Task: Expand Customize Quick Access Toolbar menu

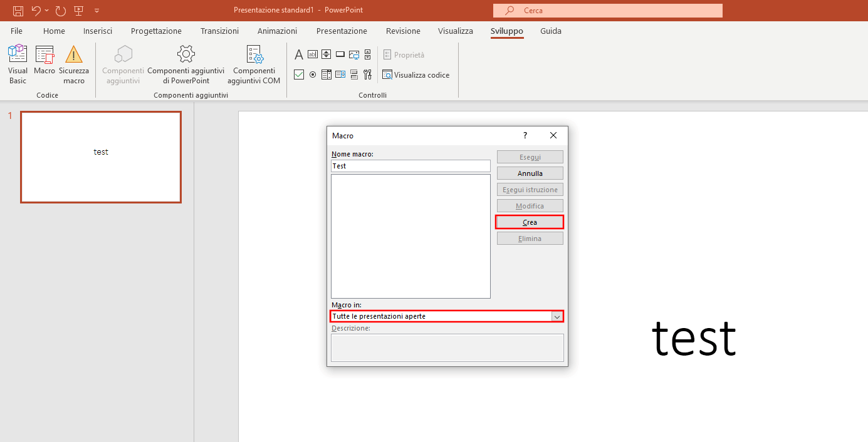Action: click(97, 11)
